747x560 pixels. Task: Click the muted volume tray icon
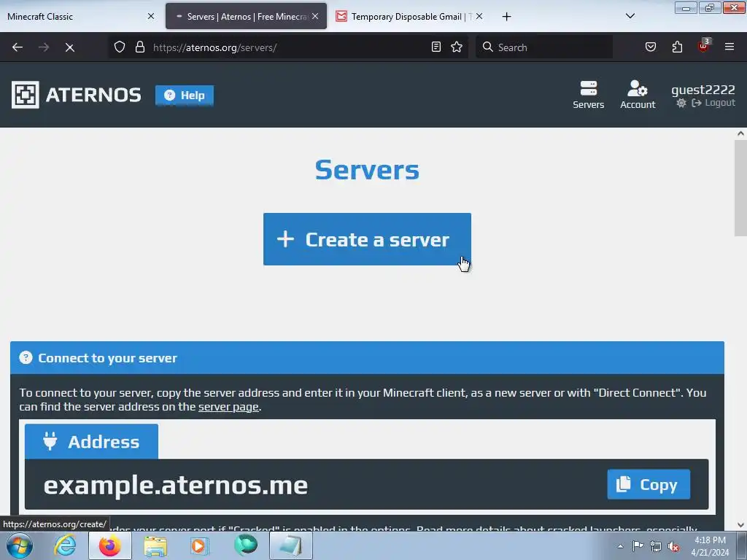point(673,546)
